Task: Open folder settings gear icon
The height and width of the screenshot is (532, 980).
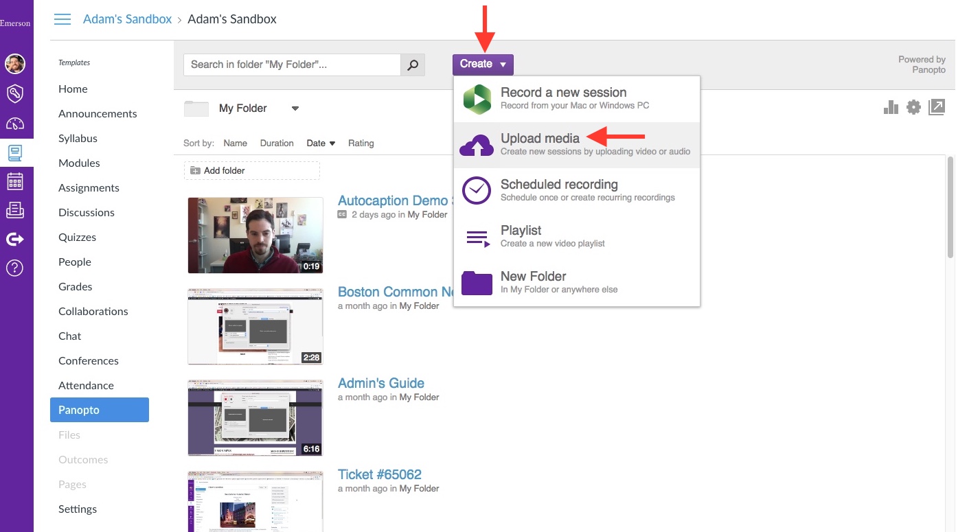Action: click(x=913, y=107)
